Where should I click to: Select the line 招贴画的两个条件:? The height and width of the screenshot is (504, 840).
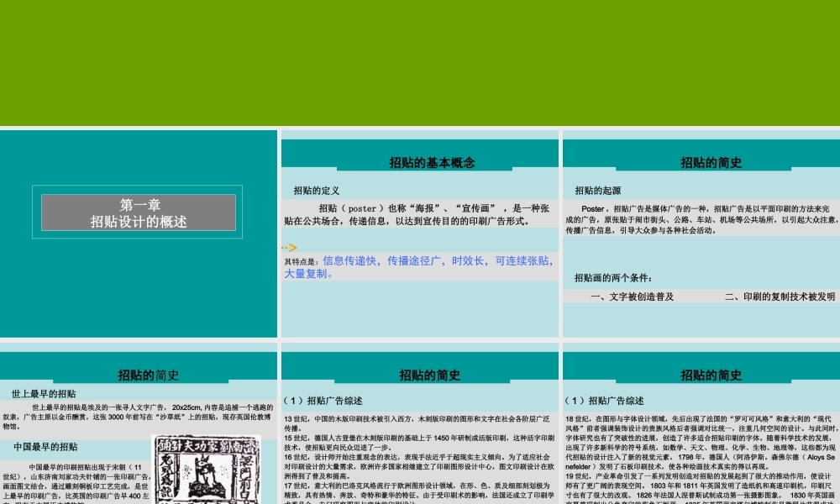click(x=613, y=277)
